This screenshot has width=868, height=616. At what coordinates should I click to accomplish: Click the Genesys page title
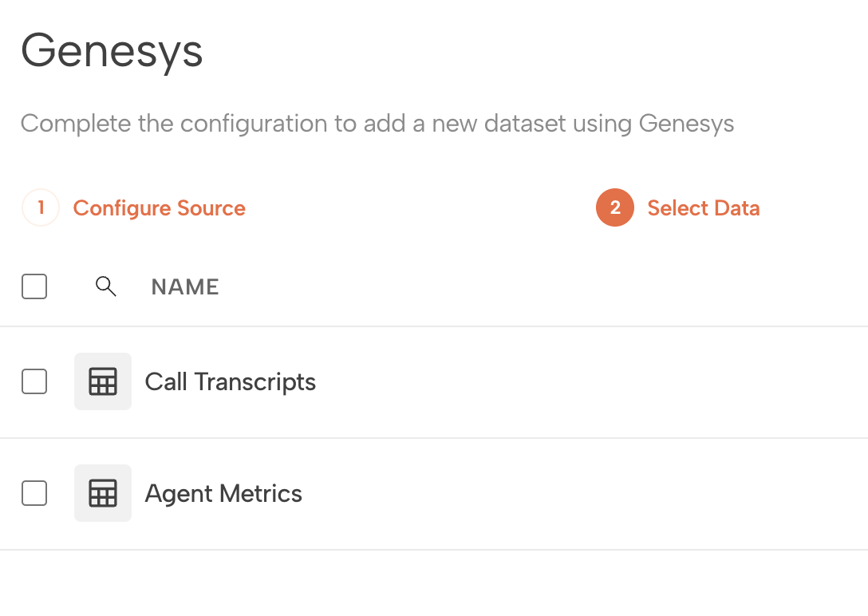point(112,51)
